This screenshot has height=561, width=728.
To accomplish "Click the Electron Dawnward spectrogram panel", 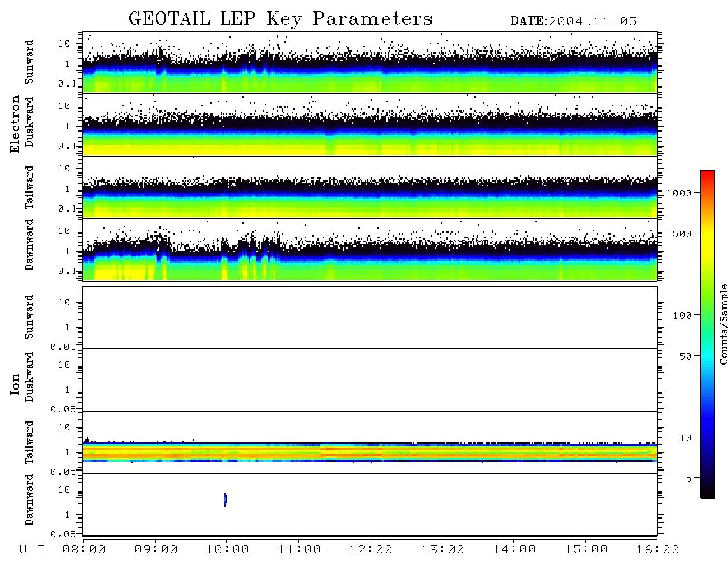I will (x=370, y=250).
